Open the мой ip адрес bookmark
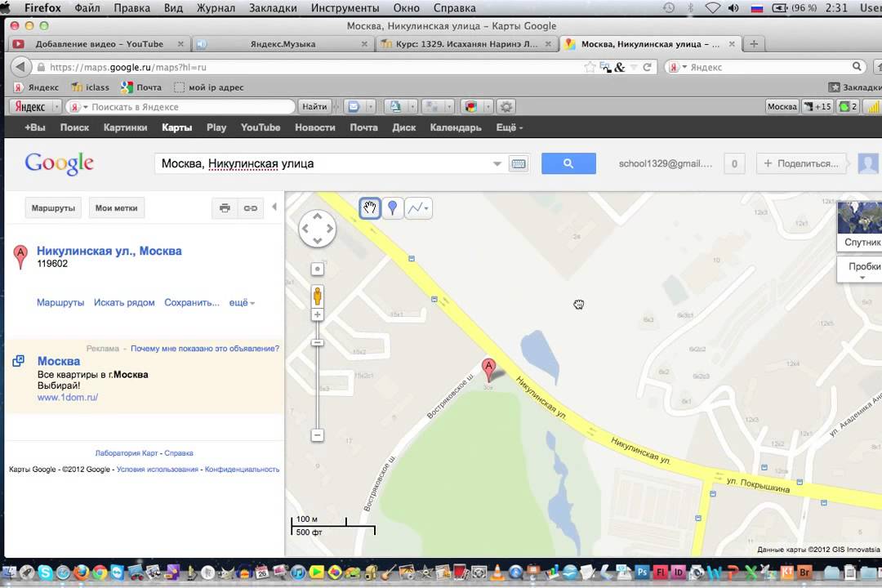 click(x=209, y=87)
